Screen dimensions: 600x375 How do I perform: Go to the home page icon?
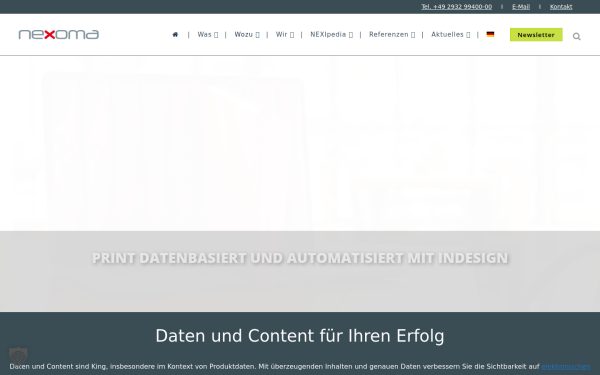click(175, 34)
